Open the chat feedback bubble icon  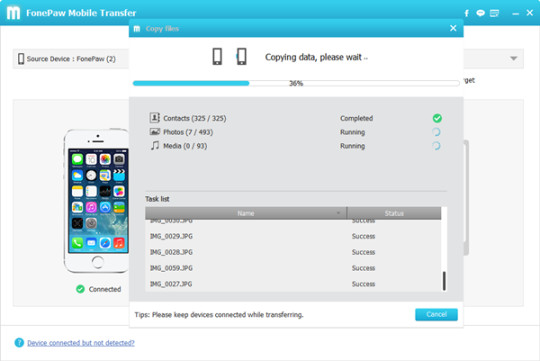click(480, 13)
